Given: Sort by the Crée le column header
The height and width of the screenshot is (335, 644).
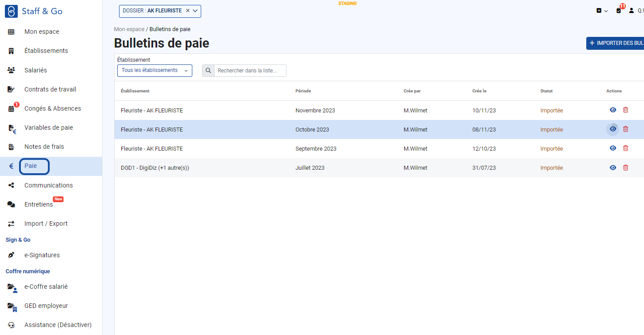Looking at the screenshot, I should 479,91.
